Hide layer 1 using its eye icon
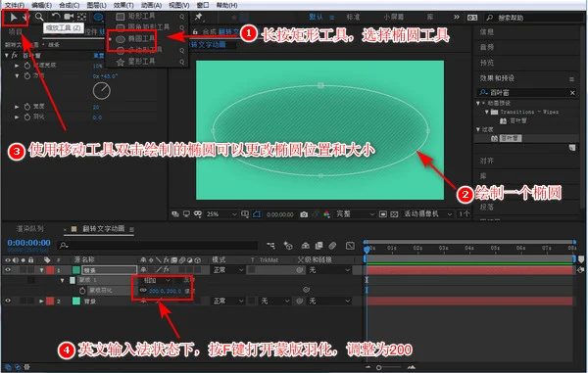Screen dimensions: 588x373 pyautogui.click(x=8, y=269)
